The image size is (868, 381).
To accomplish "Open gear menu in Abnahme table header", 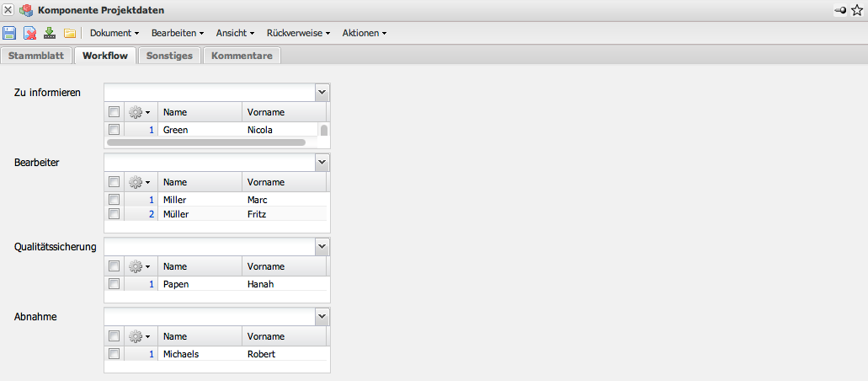I will click(139, 336).
